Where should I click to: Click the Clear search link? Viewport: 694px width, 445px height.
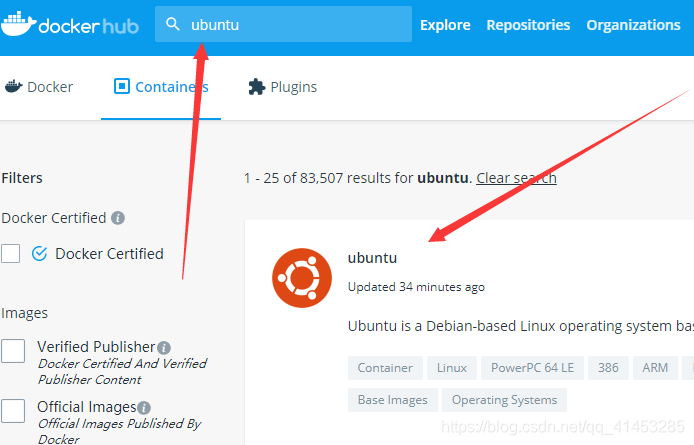coord(517,178)
